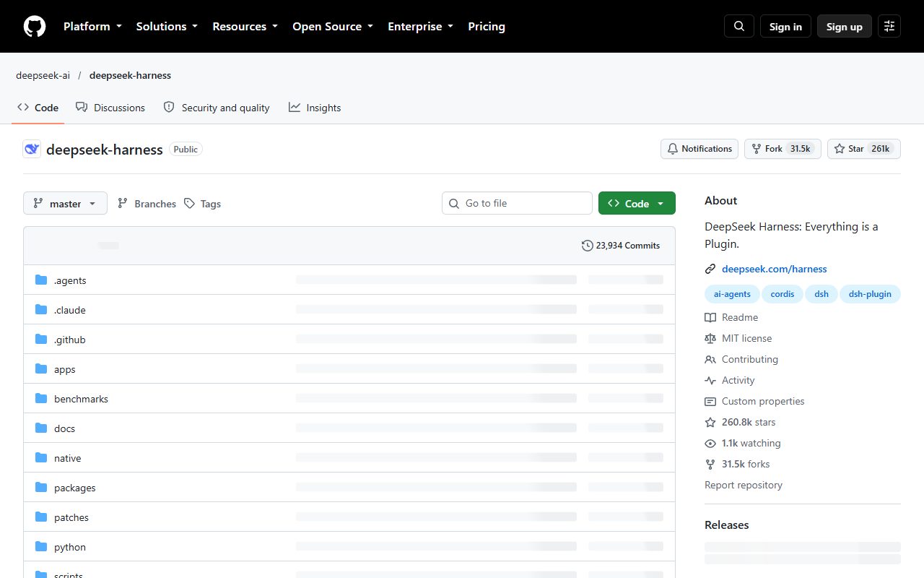Open the GitHub home logo
Viewport: 924px width, 578px height.
[x=35, y=27]
